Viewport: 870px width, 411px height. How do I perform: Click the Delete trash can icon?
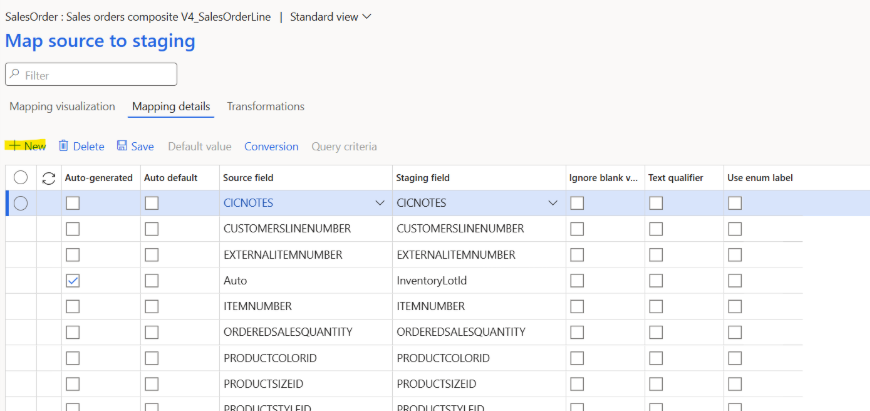click(x=64, y=146)
